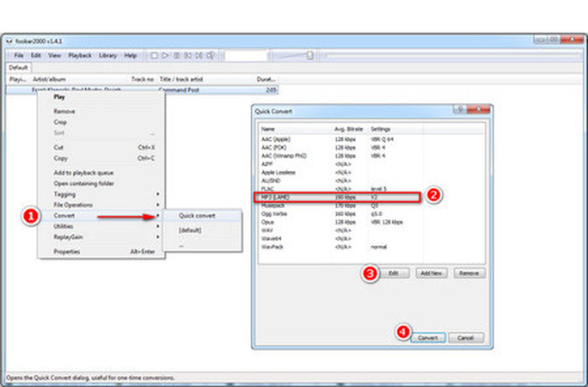The width and height of the screenshot is (588, 387).
Task: Click the Previous track toolbar icon
Action: [188, 56]
